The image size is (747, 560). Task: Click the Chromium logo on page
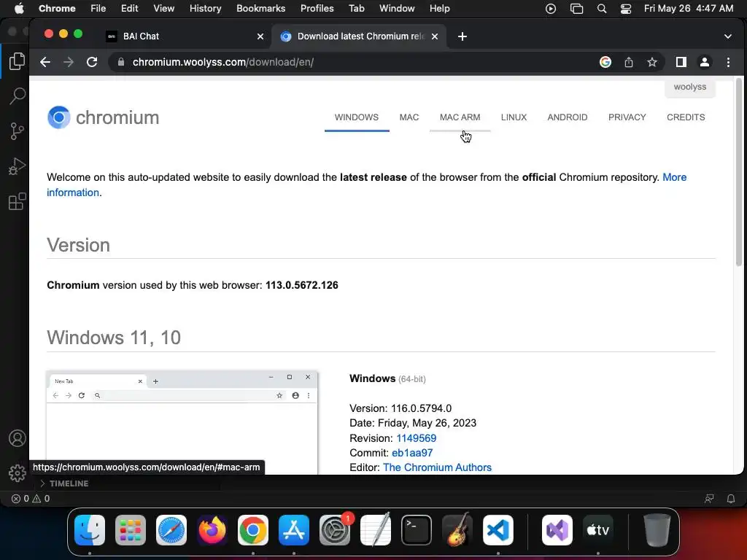tap(103, 117)
